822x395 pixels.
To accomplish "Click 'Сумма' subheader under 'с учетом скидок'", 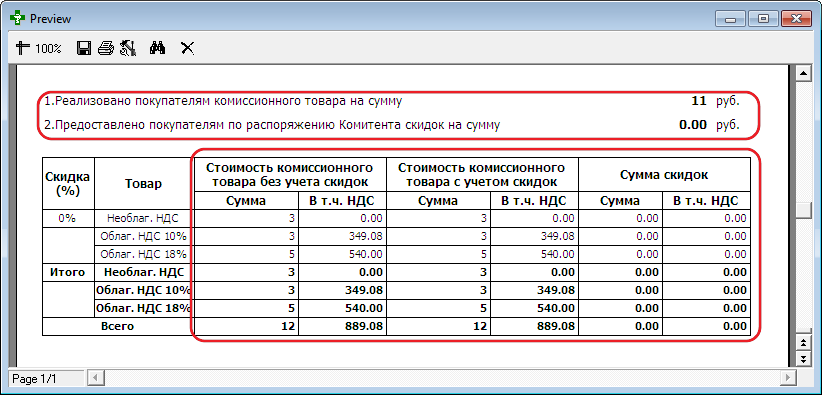I will tap(438, 200).
